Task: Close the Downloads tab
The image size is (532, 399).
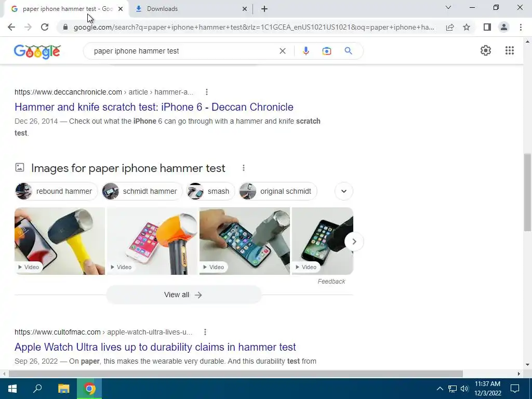Action: 245,9
